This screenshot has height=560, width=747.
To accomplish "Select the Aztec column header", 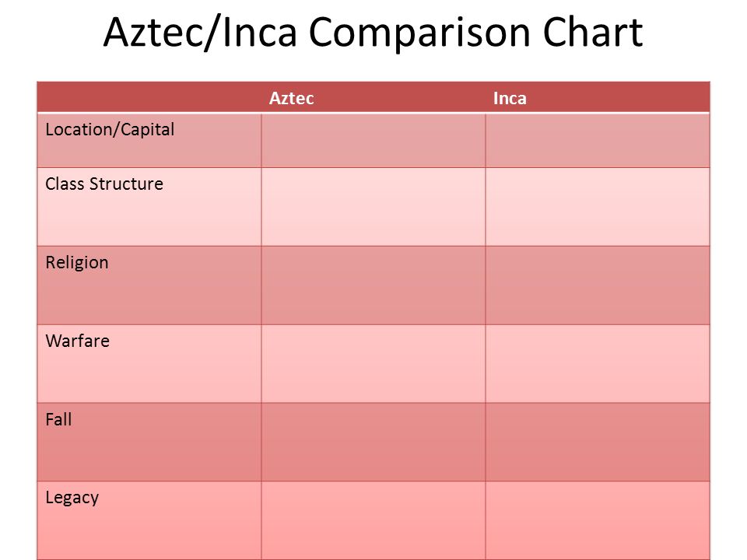I will tap(292, 98).
